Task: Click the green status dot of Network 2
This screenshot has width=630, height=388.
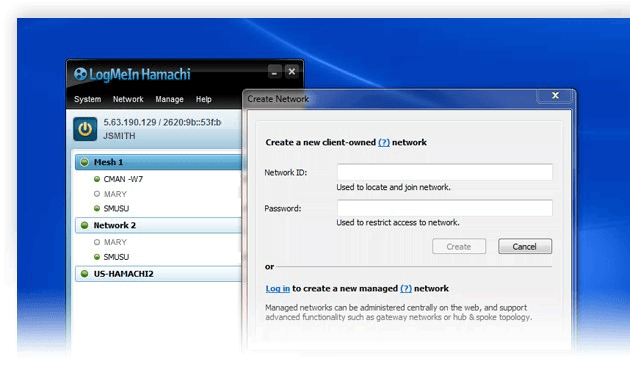Action: click(x=84, y=225)
